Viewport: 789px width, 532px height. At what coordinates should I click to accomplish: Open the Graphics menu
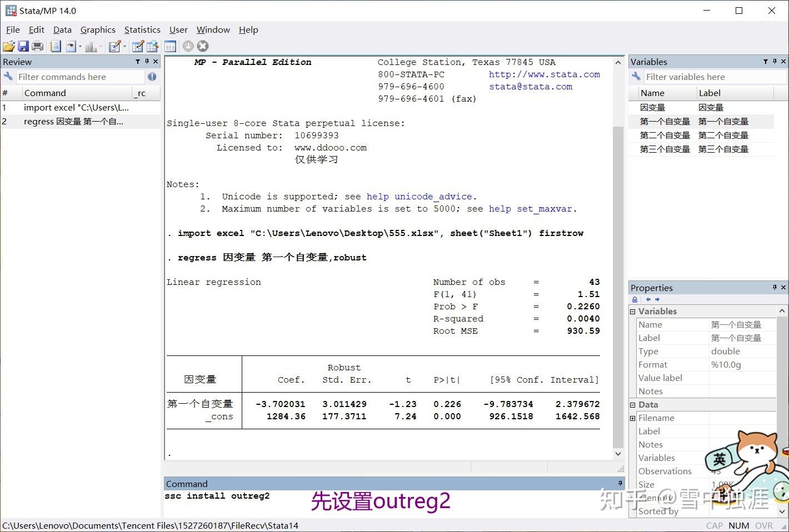click(x=98, y=30)
